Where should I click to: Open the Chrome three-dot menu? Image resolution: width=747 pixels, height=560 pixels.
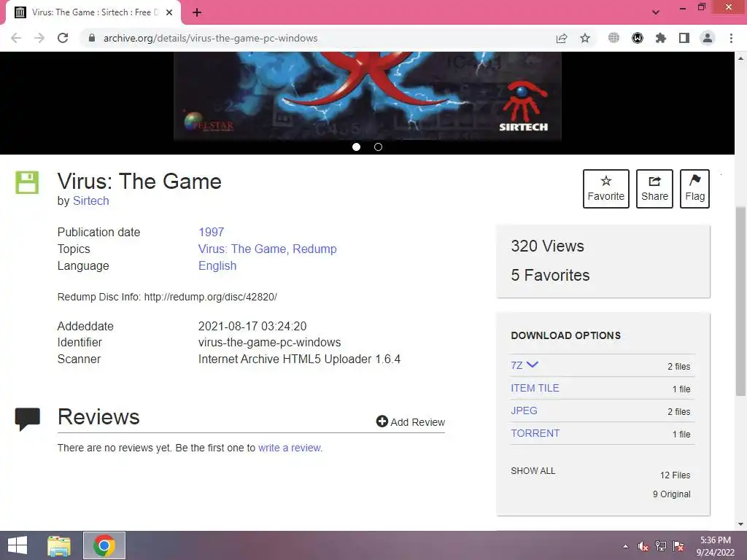tap(731, 38)
